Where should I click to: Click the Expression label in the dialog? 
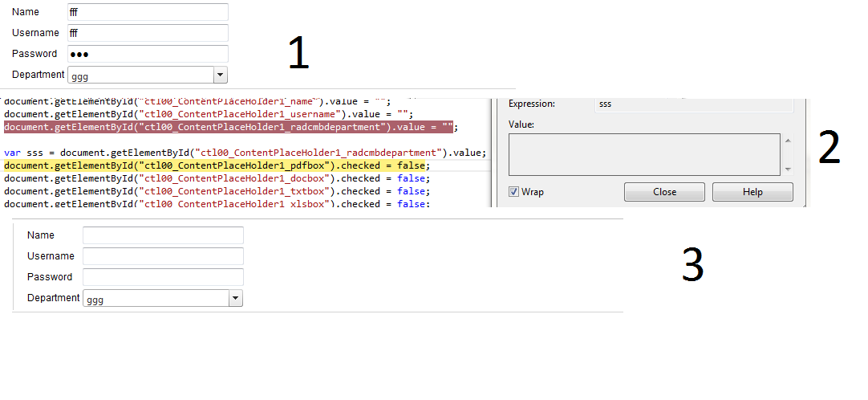(531, 104)
